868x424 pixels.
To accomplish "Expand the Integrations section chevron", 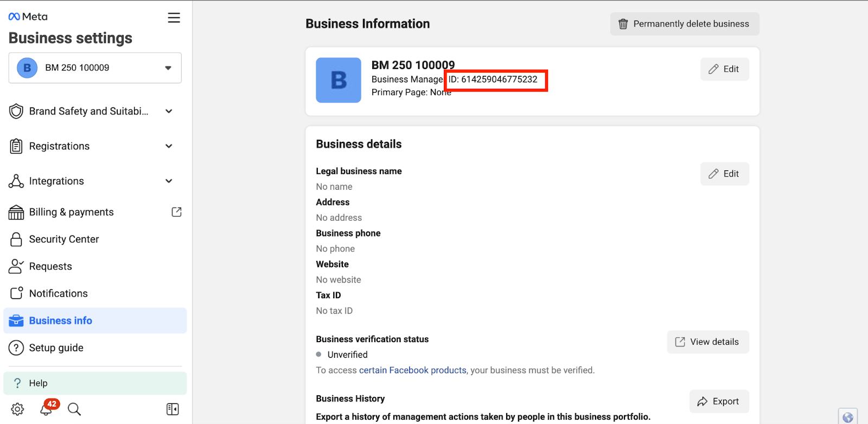I will coord(169,181).
